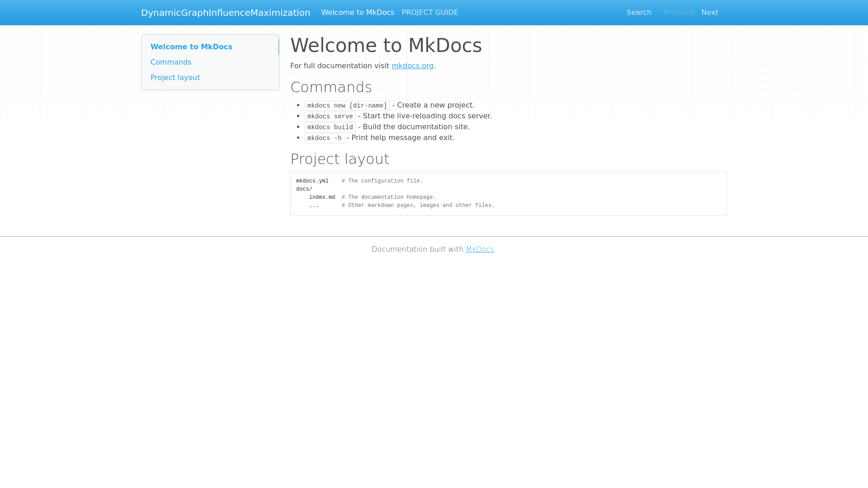Screen dimensions: 868x488
Task: Click 'docs/' in the code block
Action: coord(304,189)
